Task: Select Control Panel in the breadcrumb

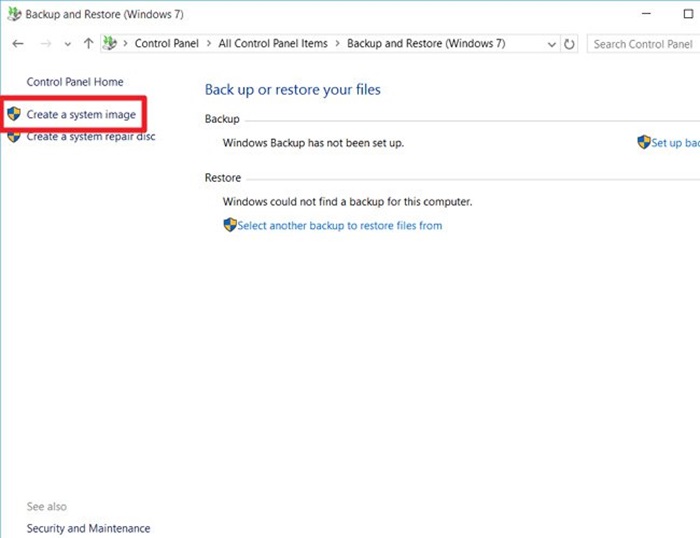Action: coord(167,44)
